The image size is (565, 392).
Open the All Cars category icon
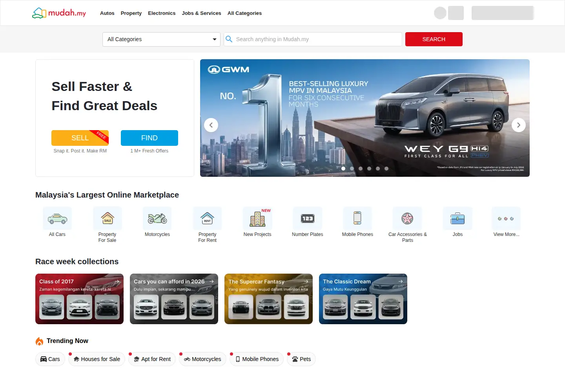click(x=57, y=218)
